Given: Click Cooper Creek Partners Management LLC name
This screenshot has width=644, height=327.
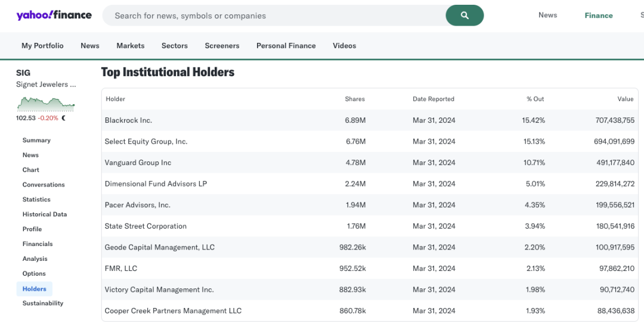Looking at the screenshot, I should (x=173, y=311).
